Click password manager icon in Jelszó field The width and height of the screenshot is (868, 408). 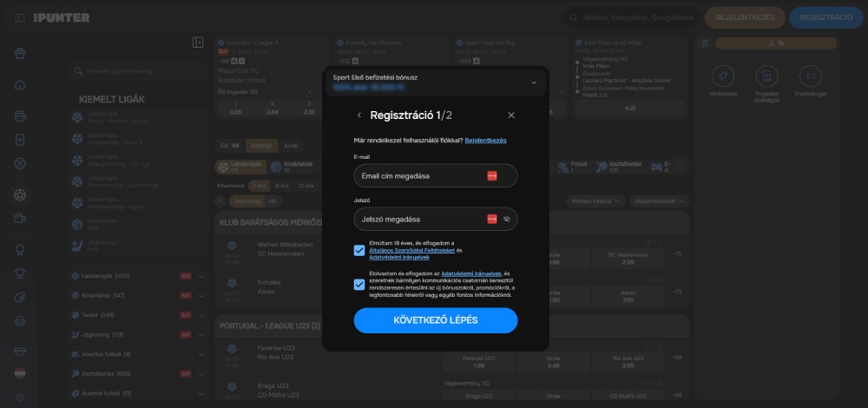coord(491,220)
